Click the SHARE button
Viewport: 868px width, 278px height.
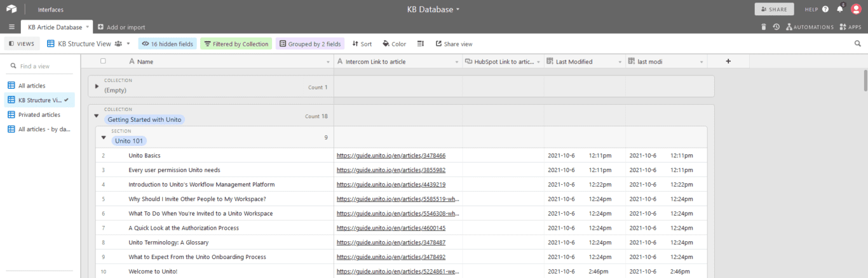(774, 10)
